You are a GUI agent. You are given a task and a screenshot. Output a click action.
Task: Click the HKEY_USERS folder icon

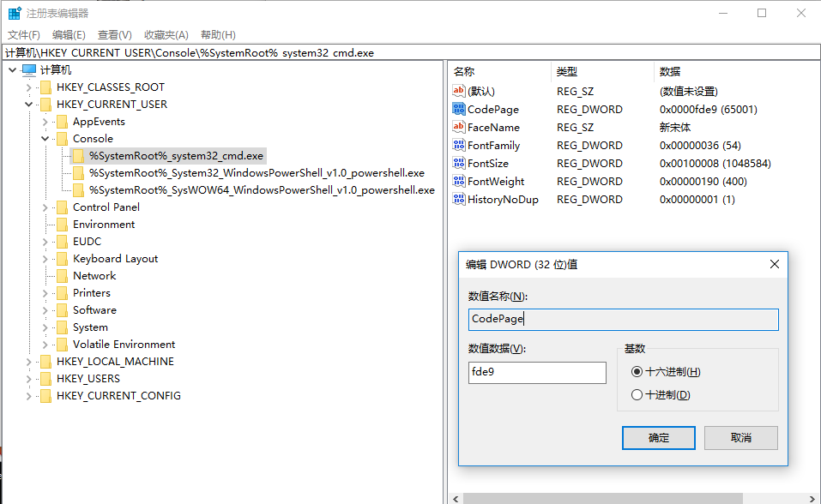click(x=45, y=378)
